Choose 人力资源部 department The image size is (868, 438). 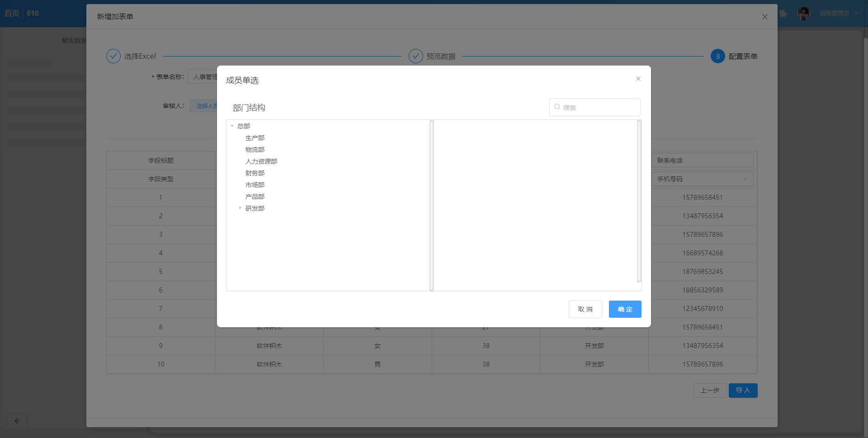[x=261, y=161]
